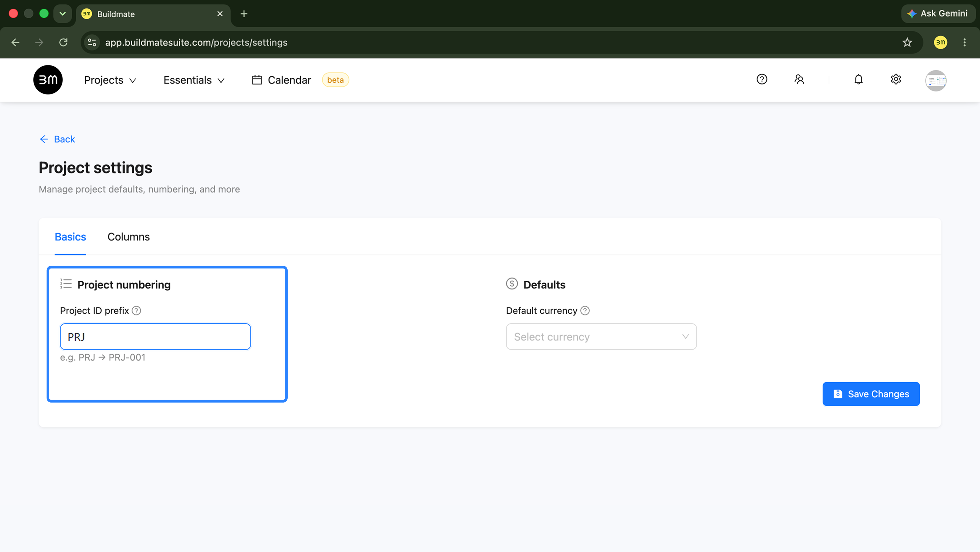Expand the Projects menu
The image size is (980, 552).
point(110,80)
